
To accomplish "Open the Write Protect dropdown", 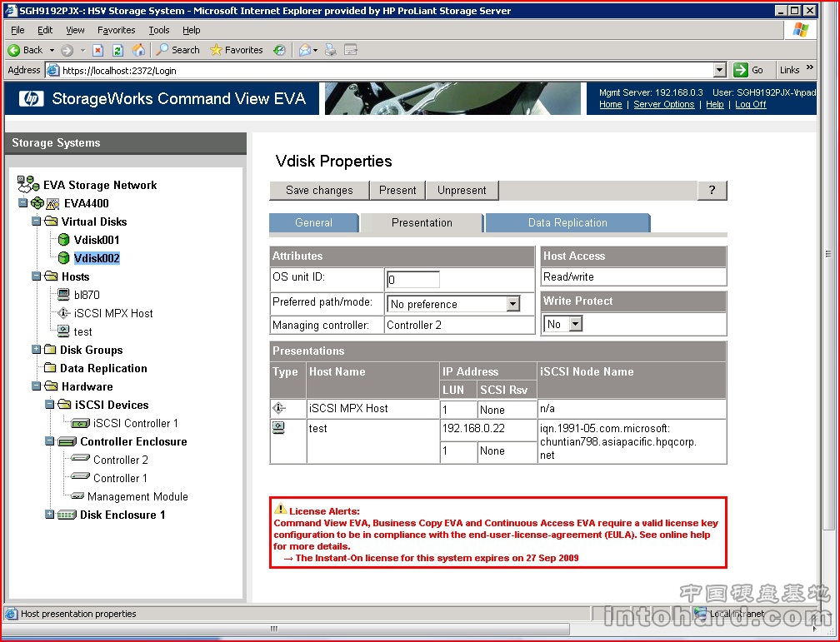I will pyautogui.click(x=575, y=324).
